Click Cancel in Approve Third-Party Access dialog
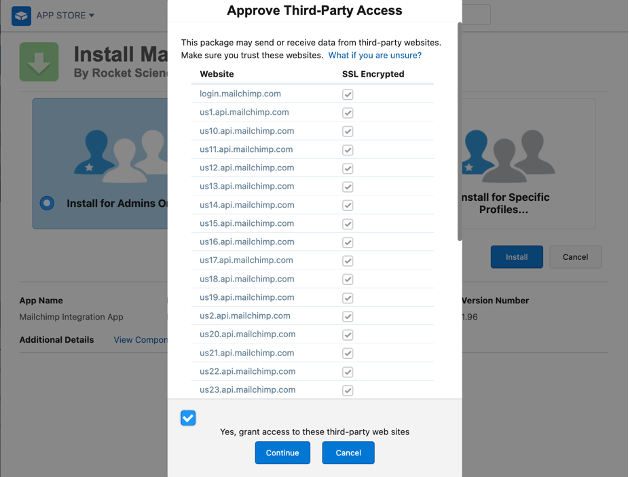Screen dimensions: 629x477 coord(348,453)
